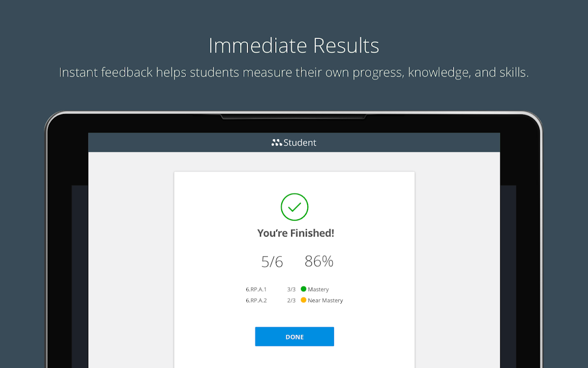Click the "Student" title in header bar
The image size is (588, 368).
(300, 143)
